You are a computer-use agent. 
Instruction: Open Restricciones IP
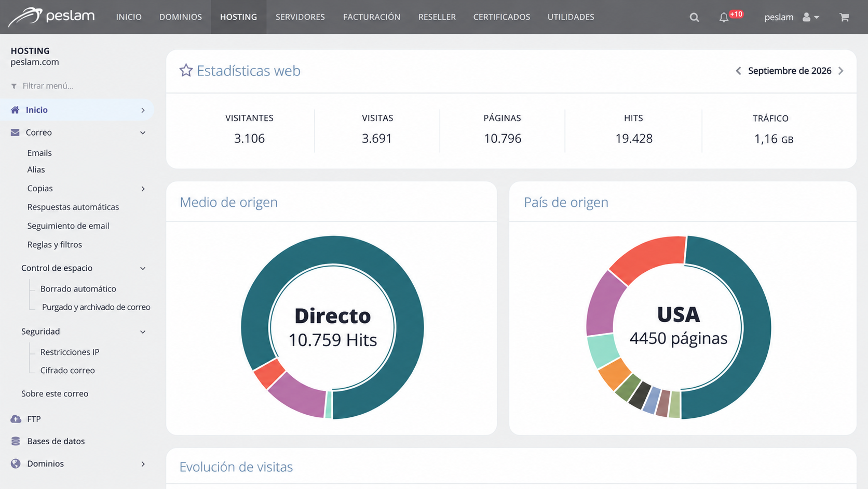coord(70,352)
